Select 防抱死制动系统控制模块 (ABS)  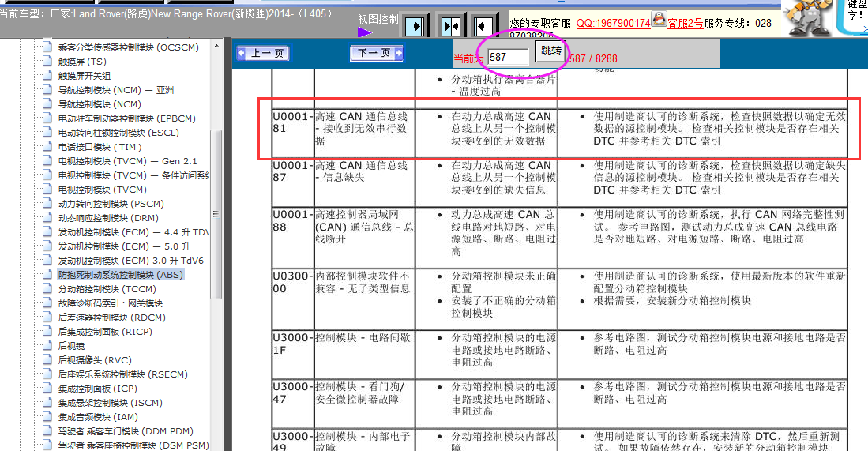tap(120, 275)
